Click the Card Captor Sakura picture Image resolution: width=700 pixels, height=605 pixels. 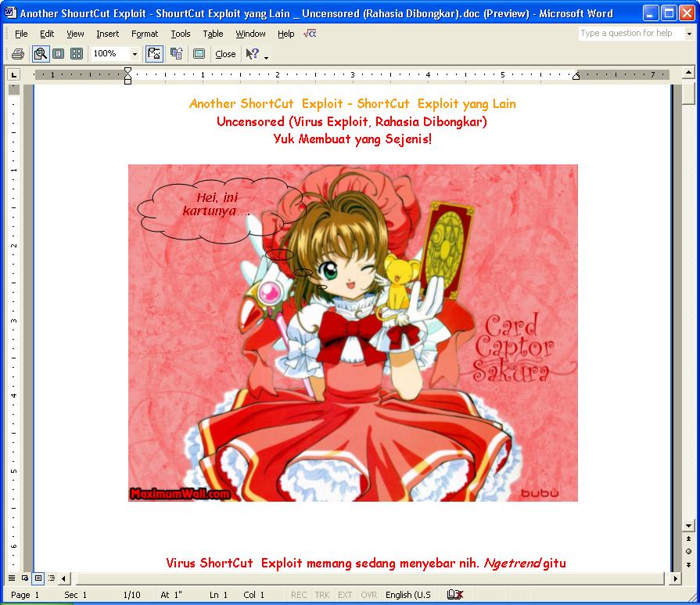[353, 333]
